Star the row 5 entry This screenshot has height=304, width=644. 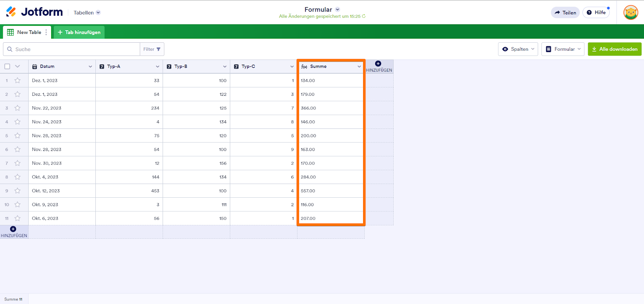point(17,136)
